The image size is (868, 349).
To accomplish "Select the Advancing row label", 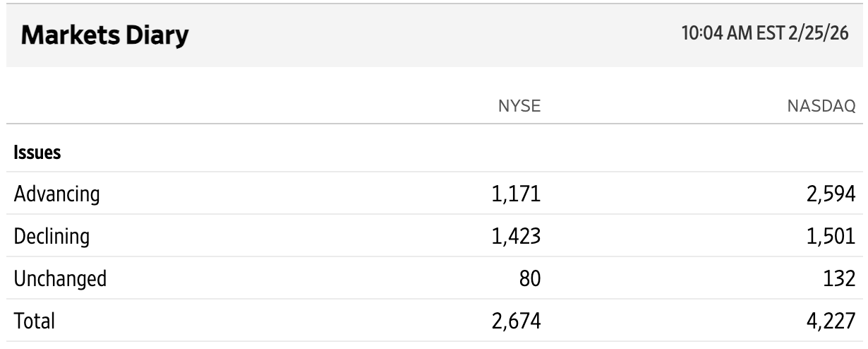I will coord(57,193).
